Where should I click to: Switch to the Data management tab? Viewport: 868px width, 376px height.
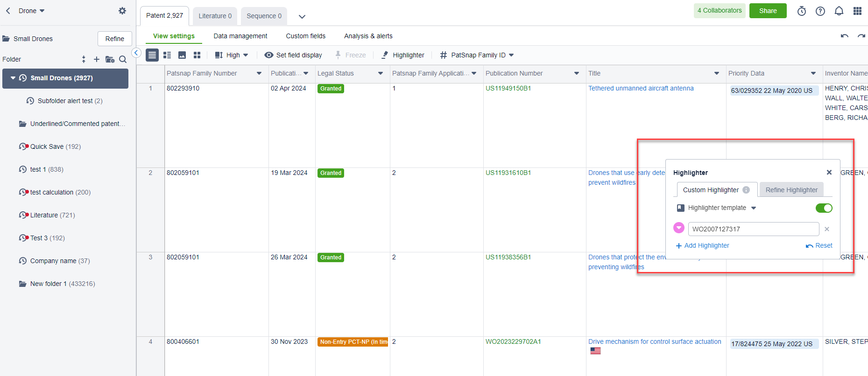240,36
